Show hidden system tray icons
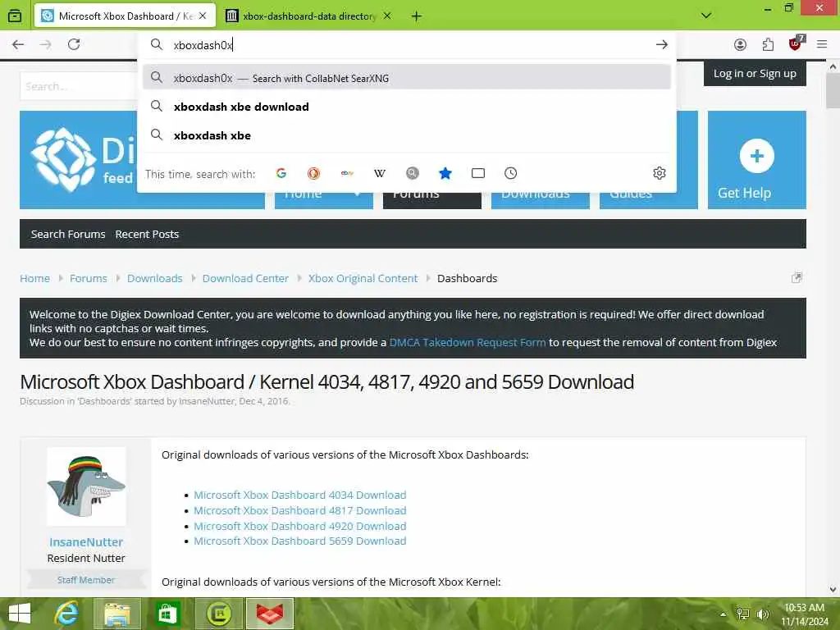The height and width of the screenshot is (630, 840). pyautogui.click(x=724, y=614)
